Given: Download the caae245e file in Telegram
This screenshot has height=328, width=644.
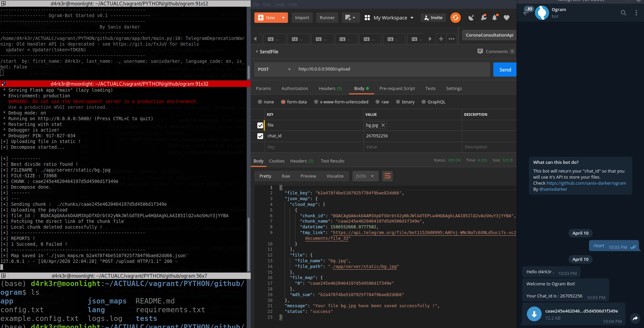Looking at the screenshot, I should (534, 314).
